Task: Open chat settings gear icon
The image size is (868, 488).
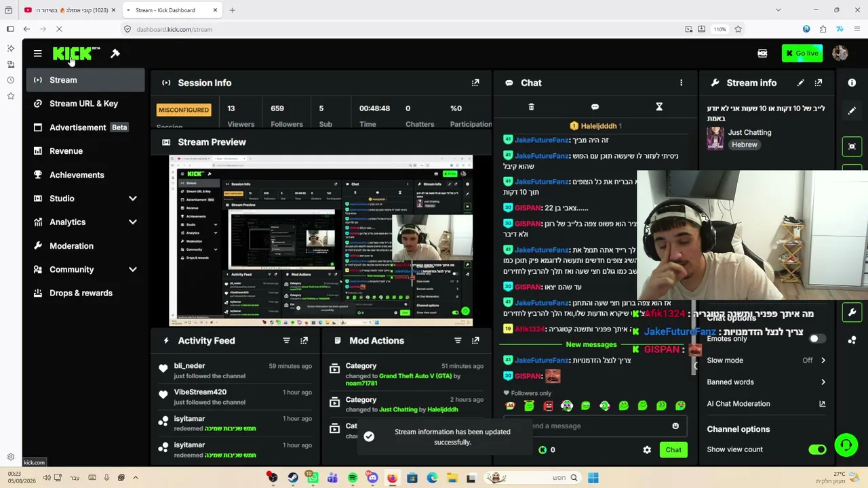Action: point(647,450)
